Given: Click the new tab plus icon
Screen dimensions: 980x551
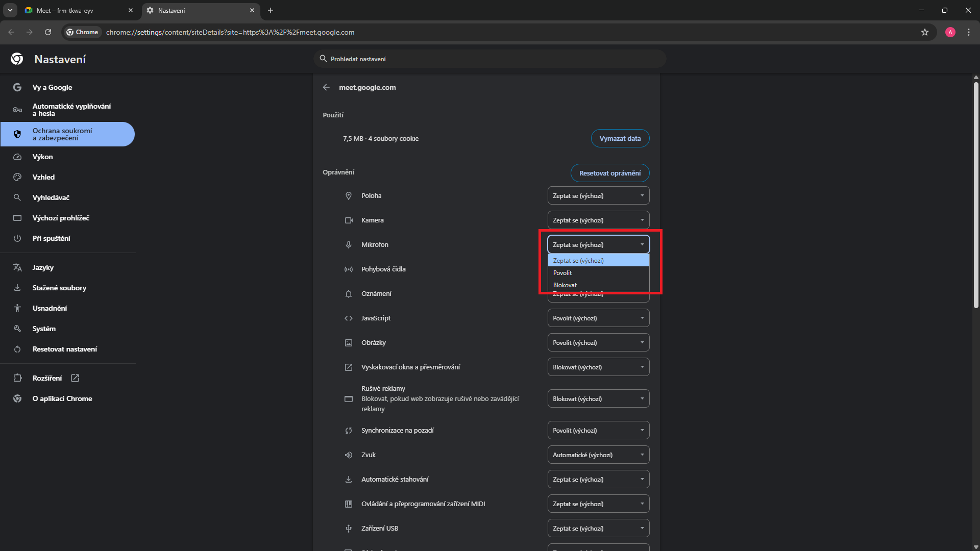Looking at the screenshot, I should 271,10.
